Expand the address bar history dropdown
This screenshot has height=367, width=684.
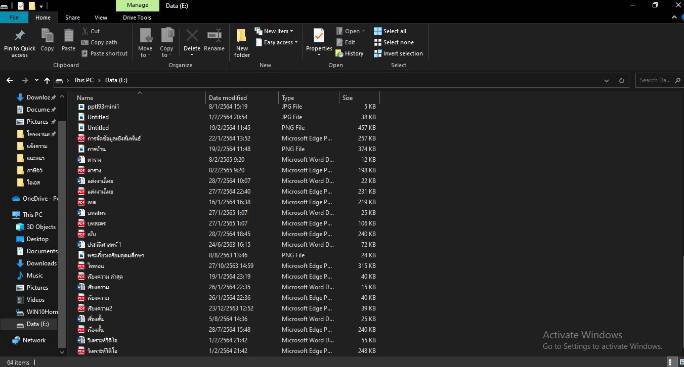pyautogui.click(x=606, y=81)
